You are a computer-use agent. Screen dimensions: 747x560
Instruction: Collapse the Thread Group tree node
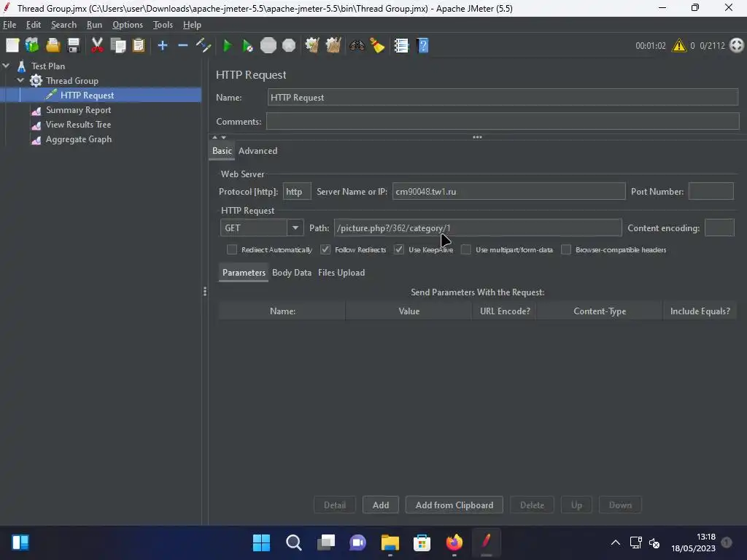[x=20, y=80]
